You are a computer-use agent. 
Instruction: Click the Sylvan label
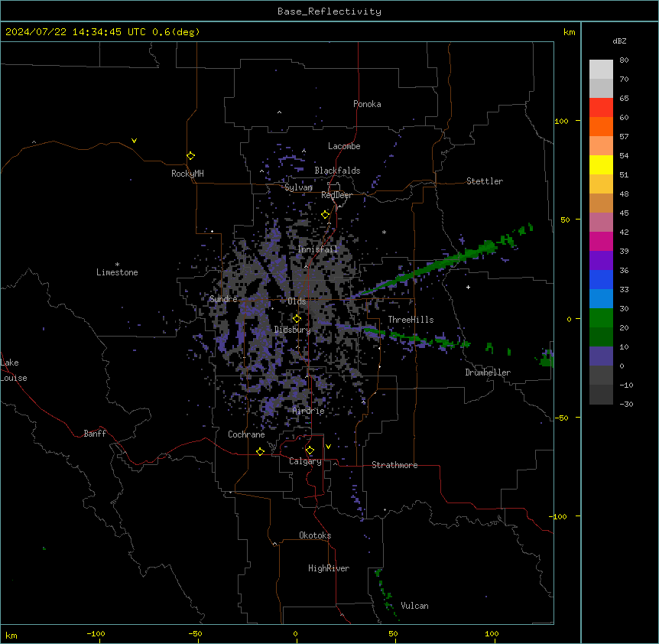(x=298, y=187)
